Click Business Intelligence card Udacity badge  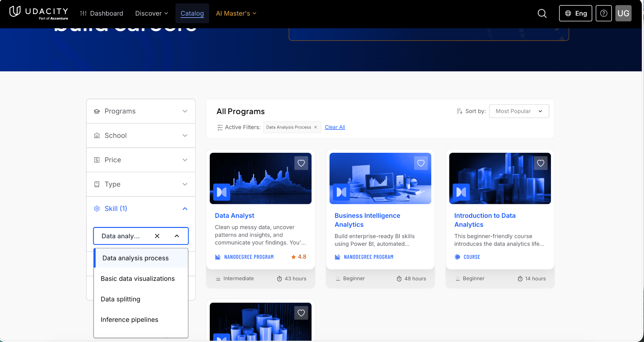pos(341,192)
